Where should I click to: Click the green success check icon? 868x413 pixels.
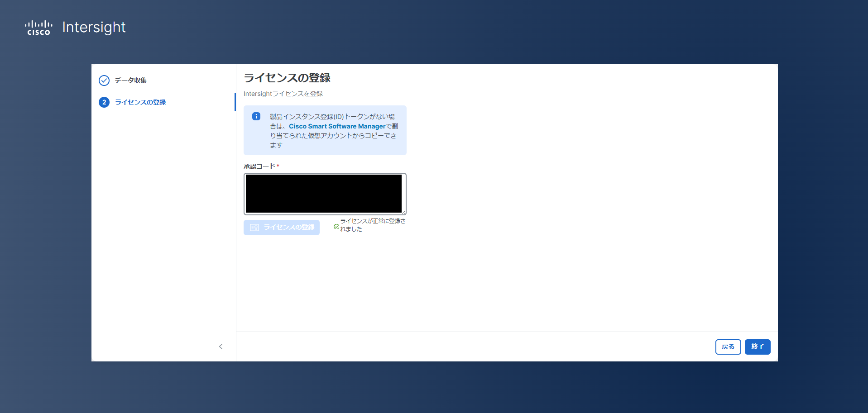tap(336, 227)
